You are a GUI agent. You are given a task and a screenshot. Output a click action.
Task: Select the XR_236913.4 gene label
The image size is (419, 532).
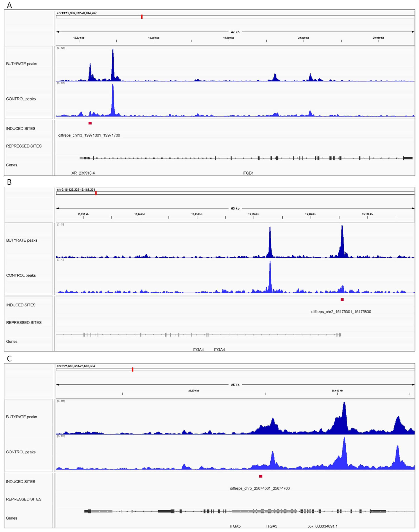click(x=83, y=173)
